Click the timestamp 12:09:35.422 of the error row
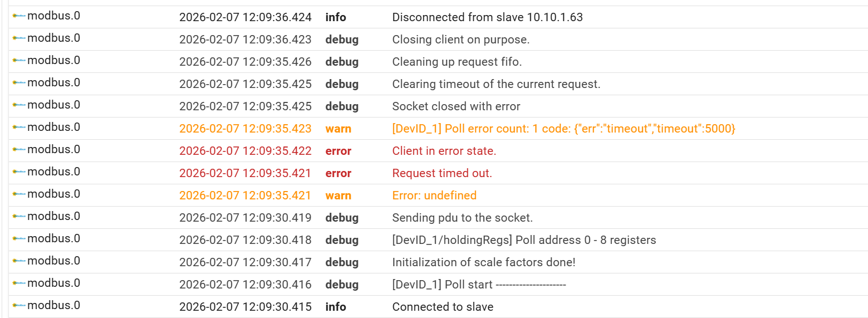Screen dimensions: 868x318 (x=245, y=151)
